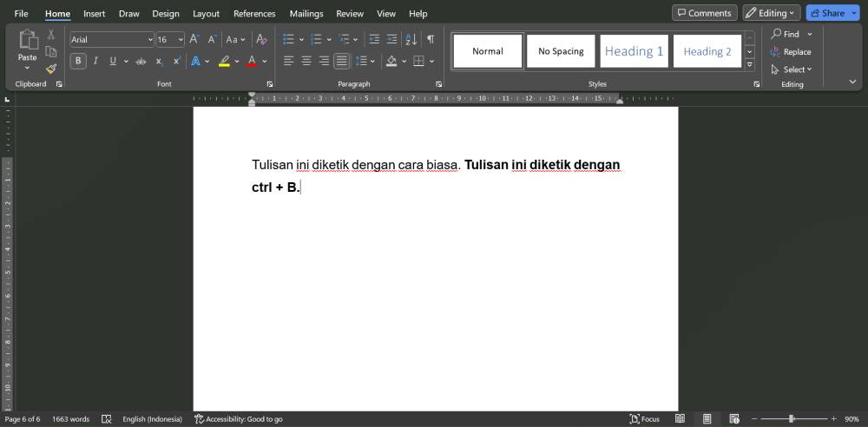The image size is (868, 427).
Task: Click the 1663 words count
Action: 70,419
